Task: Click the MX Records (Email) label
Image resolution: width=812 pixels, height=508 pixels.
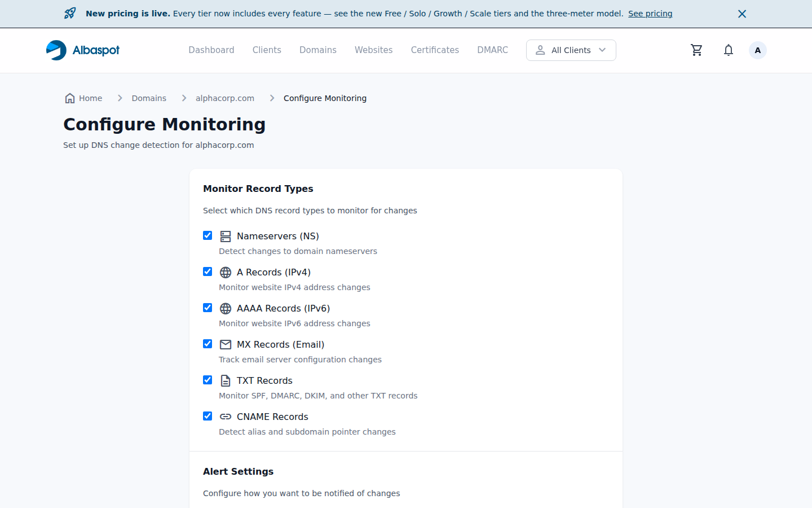Action: 280,344
